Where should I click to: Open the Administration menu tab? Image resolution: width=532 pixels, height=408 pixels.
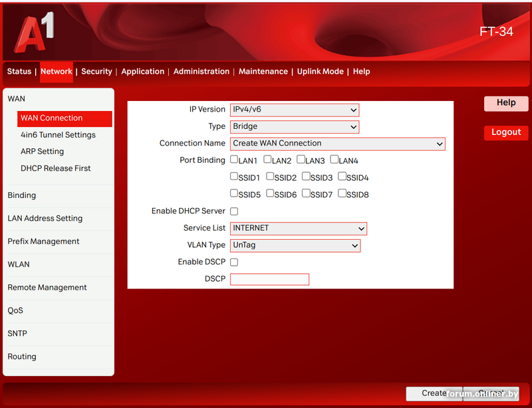pos(201,72)
